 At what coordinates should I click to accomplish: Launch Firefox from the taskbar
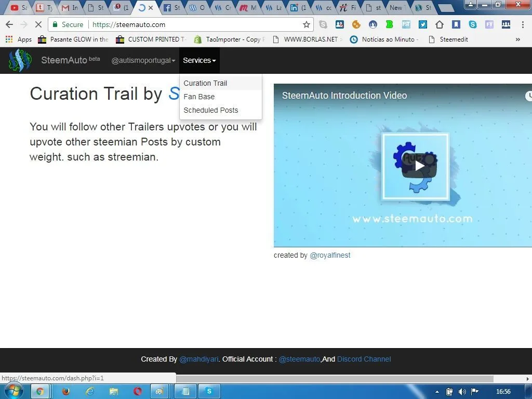(x=65, y=392)
